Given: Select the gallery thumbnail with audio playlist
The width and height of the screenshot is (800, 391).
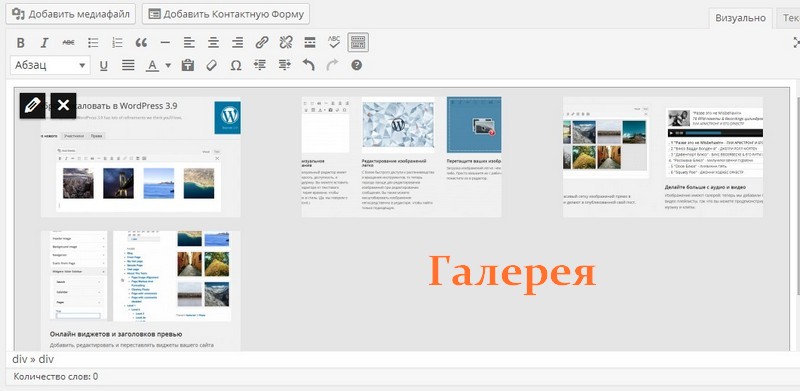Looking at the screenshot, I should point(663,157).
